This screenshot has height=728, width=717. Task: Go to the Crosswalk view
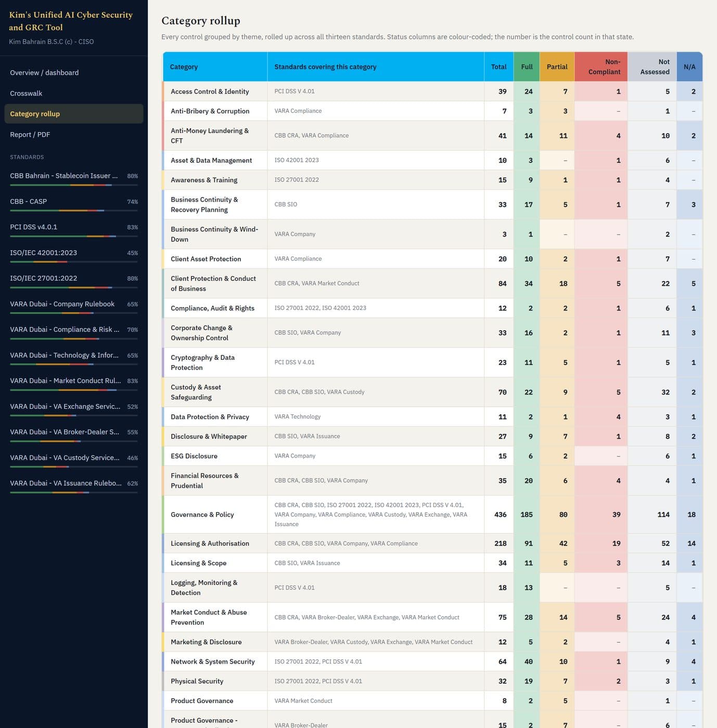point(74,94)
